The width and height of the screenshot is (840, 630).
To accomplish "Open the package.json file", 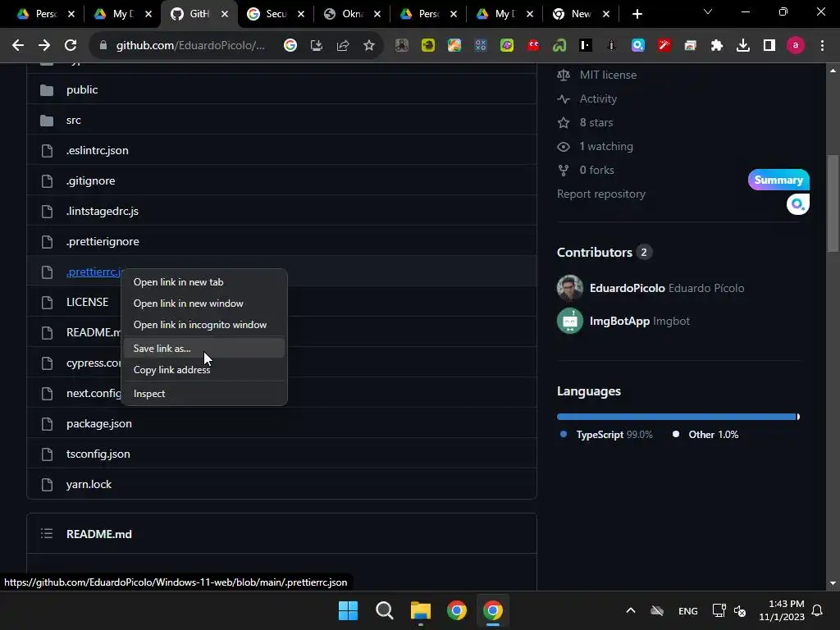I will (x=99, y=424).
